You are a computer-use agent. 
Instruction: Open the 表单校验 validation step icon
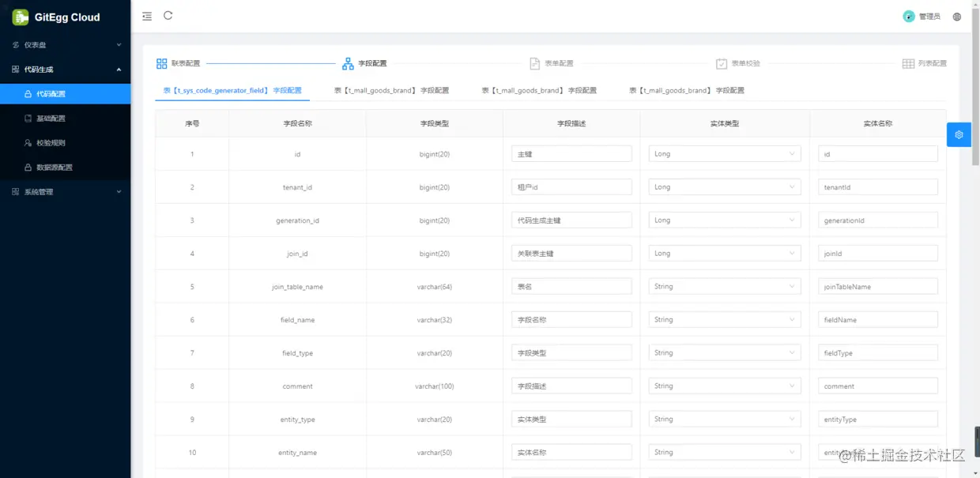point(720,62)
